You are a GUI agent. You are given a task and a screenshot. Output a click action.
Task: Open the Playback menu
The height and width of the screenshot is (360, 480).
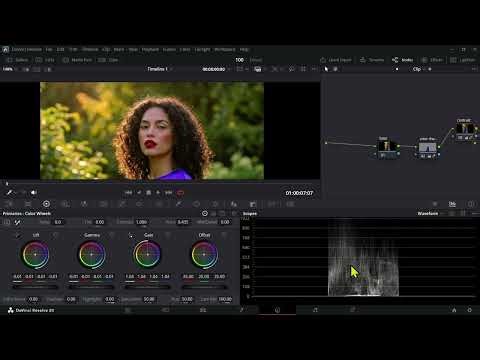click(150, 49)
